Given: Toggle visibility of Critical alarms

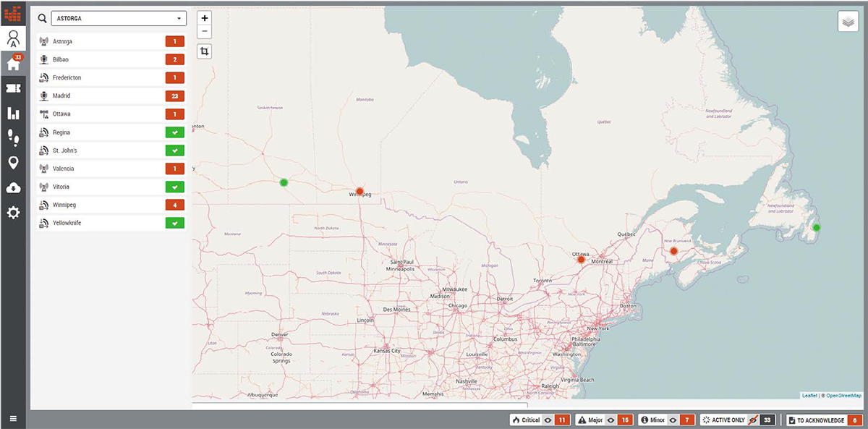Looking at the screenshot, I should 548,420.
